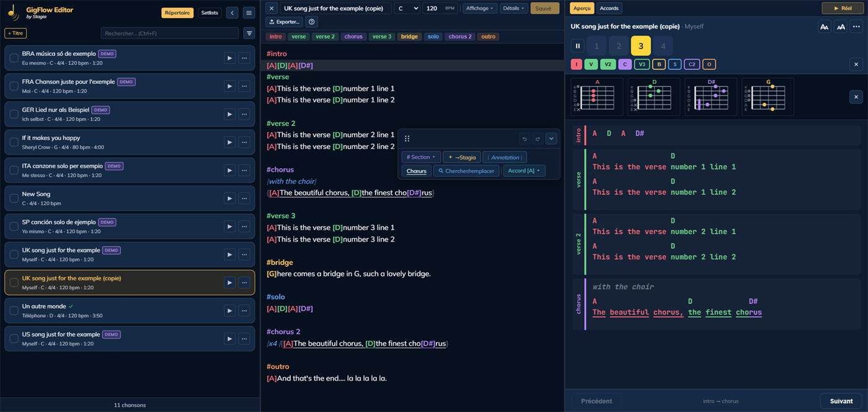Open Chercher/remplacer search tool
868x412 pixels.
click(466, 171)
